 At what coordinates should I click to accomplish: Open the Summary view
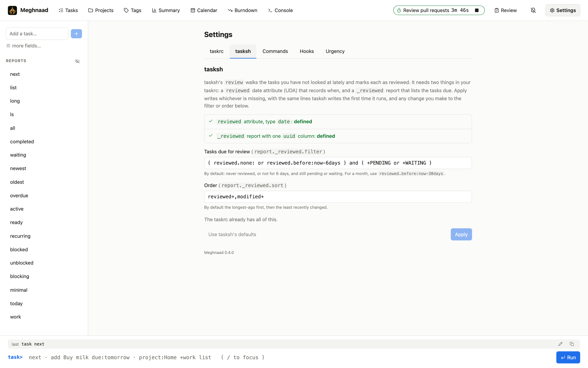pyautogui.click(x=166, y=10)
